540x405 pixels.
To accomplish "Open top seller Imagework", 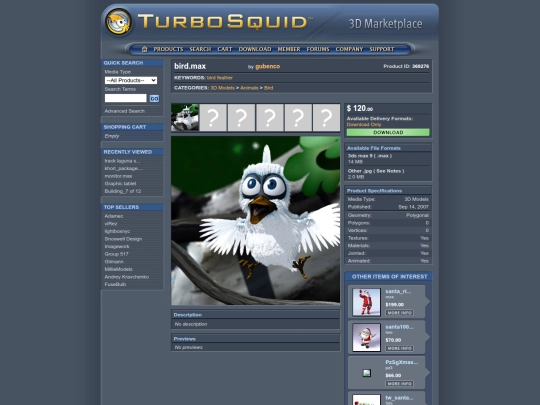I will [117, 246].
